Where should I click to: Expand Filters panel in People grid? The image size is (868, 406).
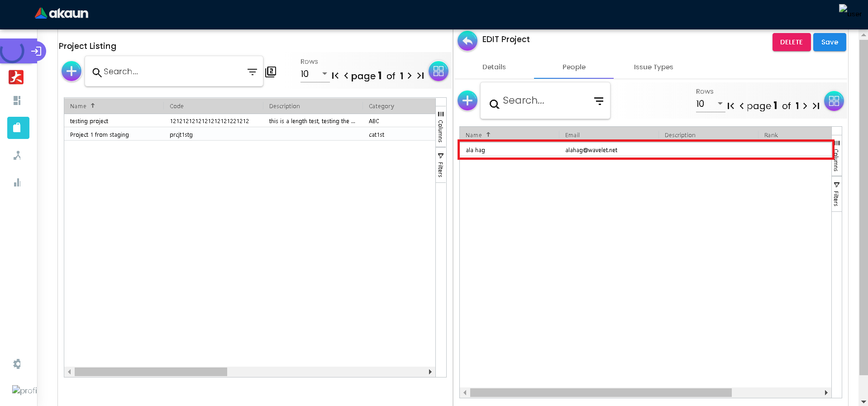tap(837, 194)
